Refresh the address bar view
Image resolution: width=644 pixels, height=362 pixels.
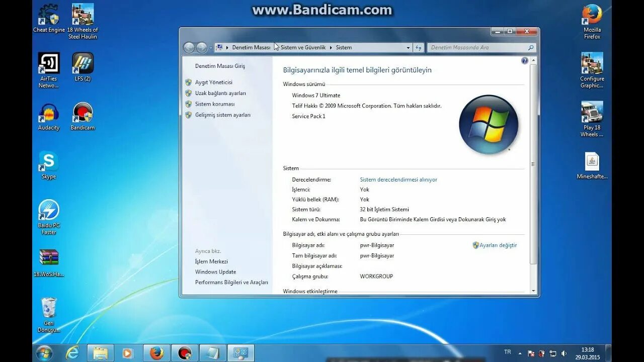tap(419, 48)
